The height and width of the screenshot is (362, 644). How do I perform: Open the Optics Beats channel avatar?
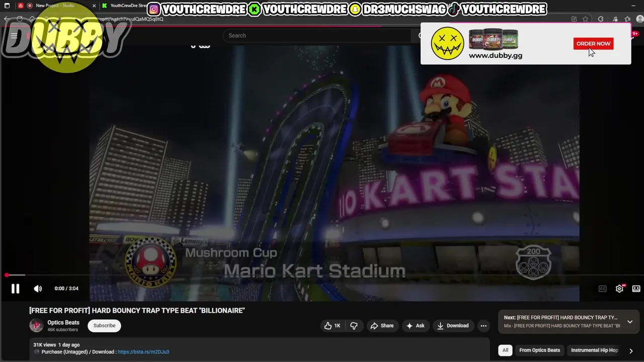tap(36, 326)
